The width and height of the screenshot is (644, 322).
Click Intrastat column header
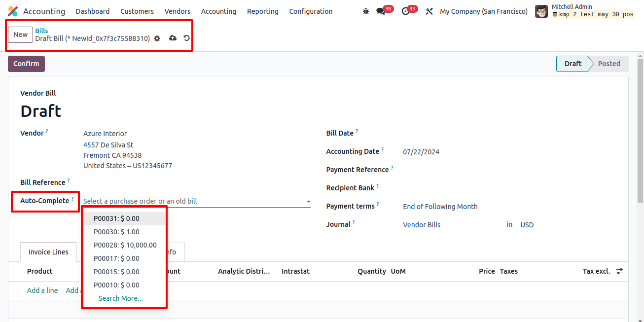pos(295,271)
